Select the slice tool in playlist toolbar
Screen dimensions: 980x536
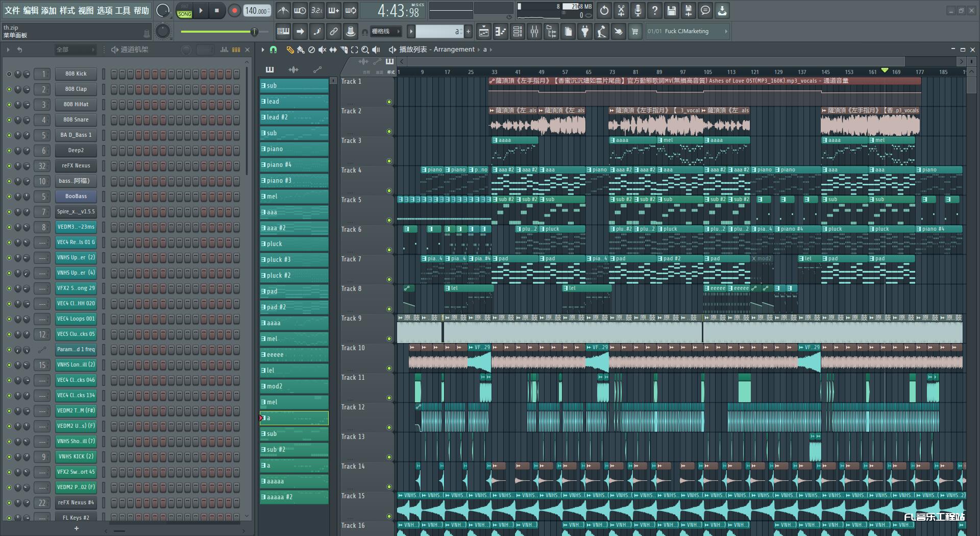tap(344, 50)
